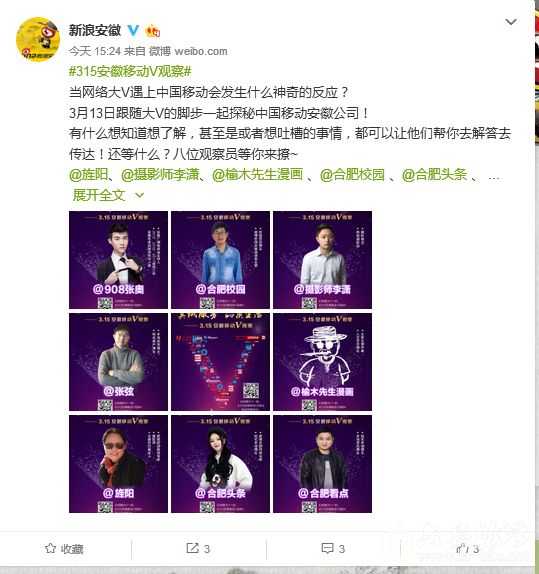
Task: Click the blue V verified badge
Action: (x=133, y=30)
